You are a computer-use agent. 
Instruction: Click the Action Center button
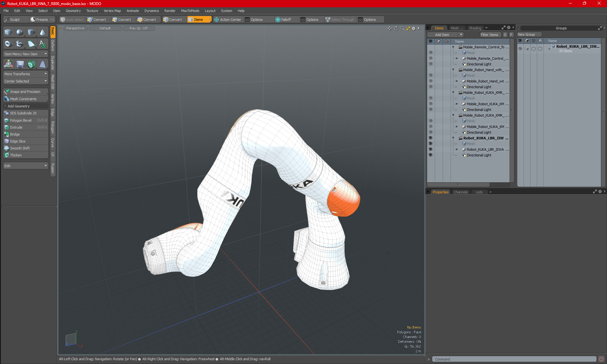[x=228, y=20]
